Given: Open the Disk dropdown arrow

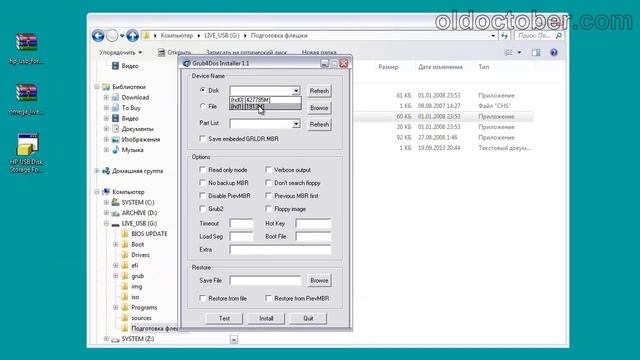Looking at the screenshot, I should tap(296, 91).
